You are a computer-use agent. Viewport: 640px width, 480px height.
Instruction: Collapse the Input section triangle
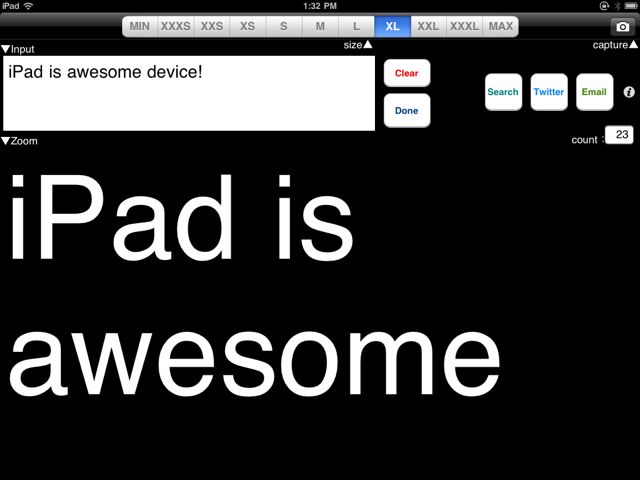coord(5,49)
